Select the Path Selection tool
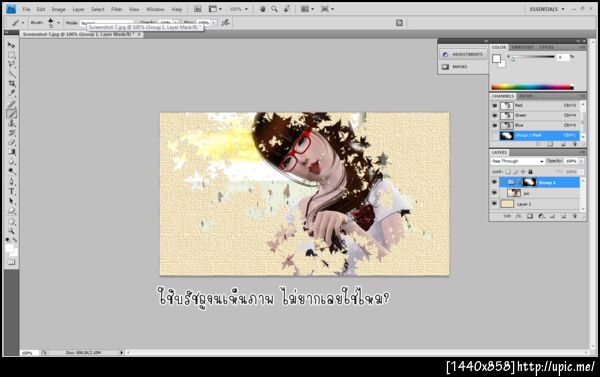The image size is (600, 377). [x=11, y=201]
